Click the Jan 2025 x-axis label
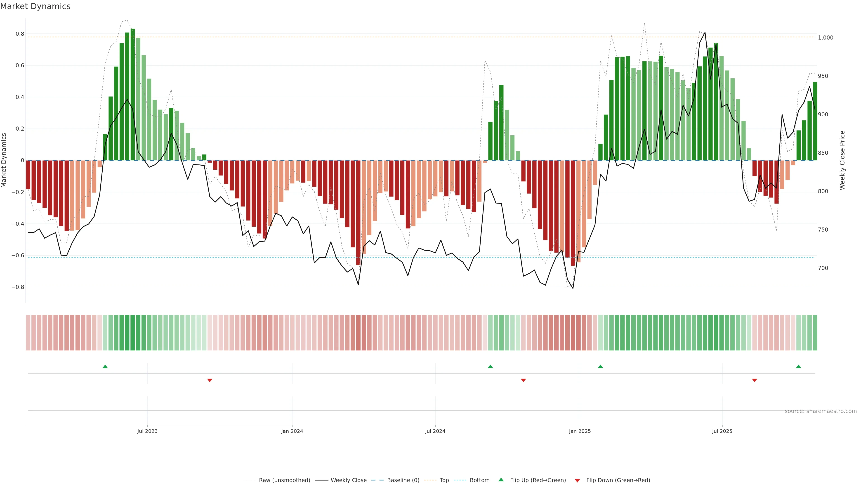 click(x=580, y=431)
